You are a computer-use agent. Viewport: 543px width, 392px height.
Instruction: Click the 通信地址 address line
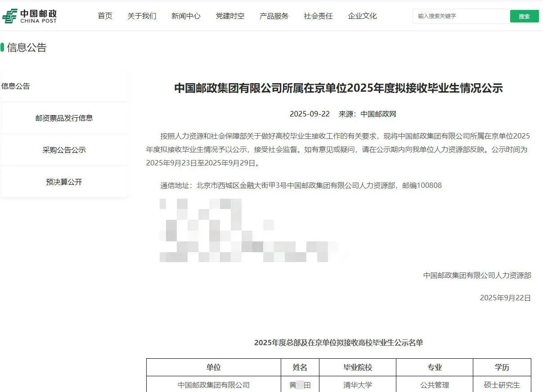tap(301, 185)
